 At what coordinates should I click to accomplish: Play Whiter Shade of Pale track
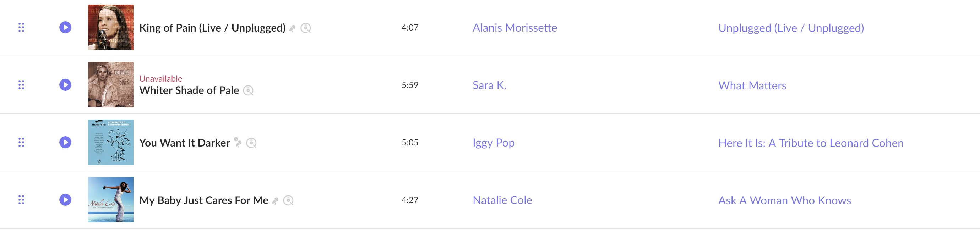click(65, 85)
